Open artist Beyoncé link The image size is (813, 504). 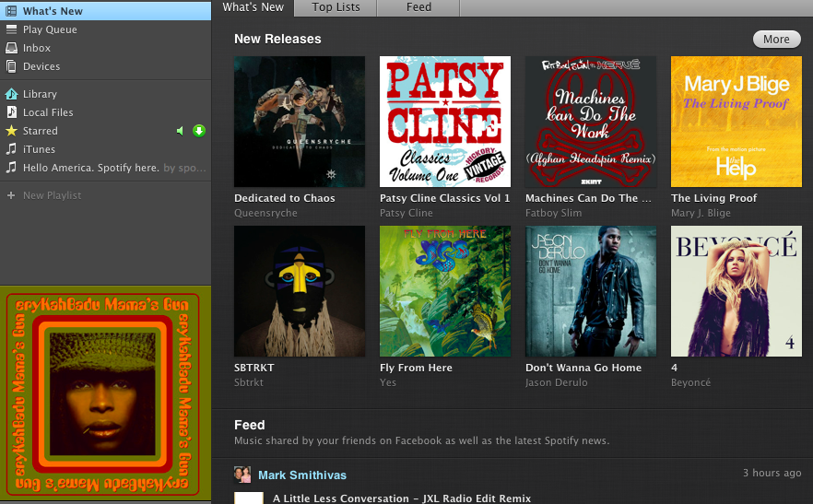[690, 382]
